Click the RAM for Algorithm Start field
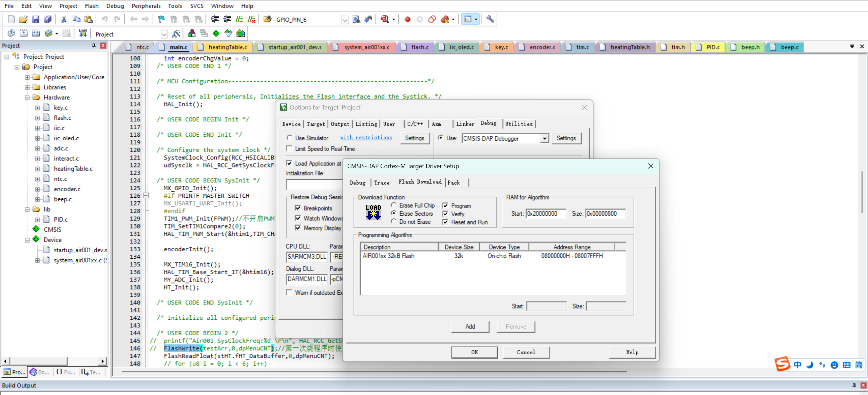Image resolution: width=868 pixels, height=395 pixels. pos(545,214)
